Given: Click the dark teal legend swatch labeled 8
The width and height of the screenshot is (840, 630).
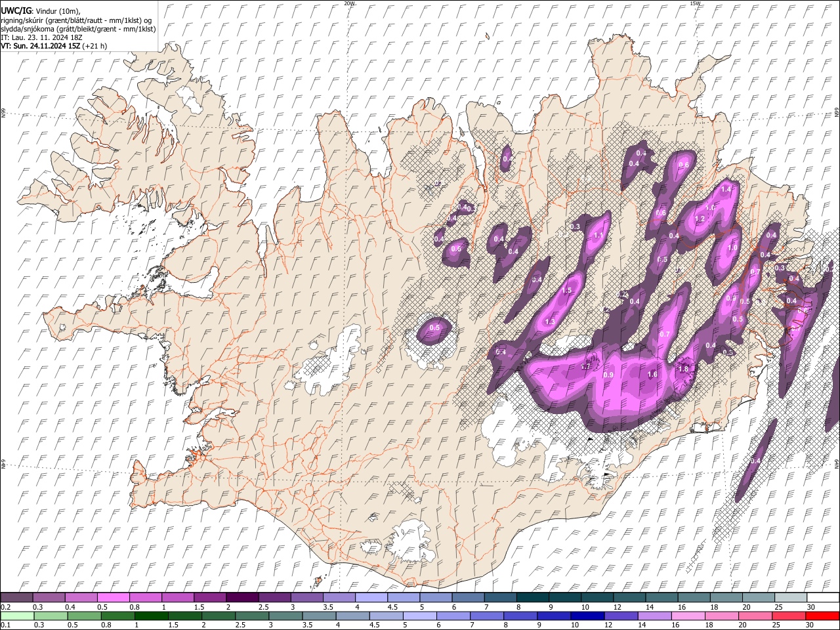Looking at the screenshot, I should point(532,597).
